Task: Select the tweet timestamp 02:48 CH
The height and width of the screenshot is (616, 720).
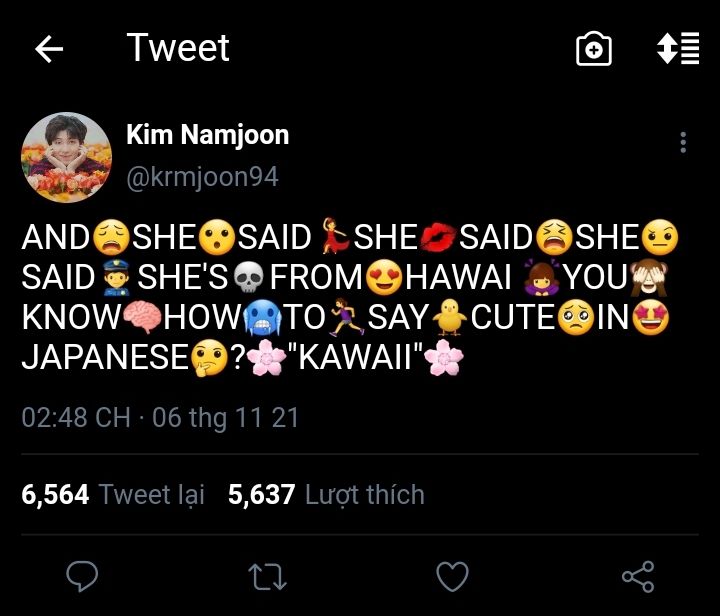Action: [76, 418]
